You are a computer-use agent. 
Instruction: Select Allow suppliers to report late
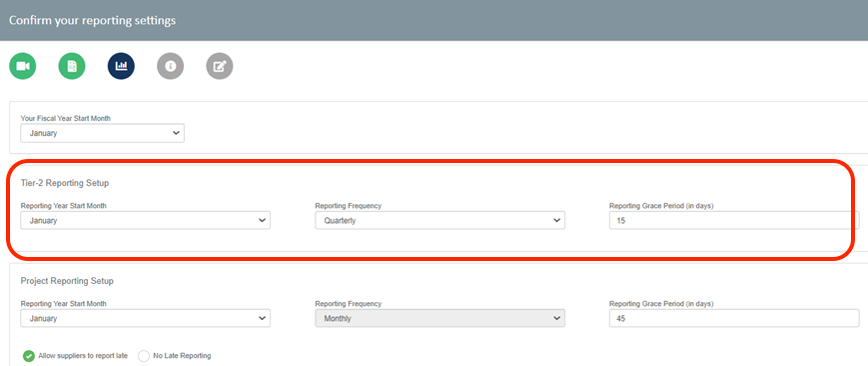point(29,355)
